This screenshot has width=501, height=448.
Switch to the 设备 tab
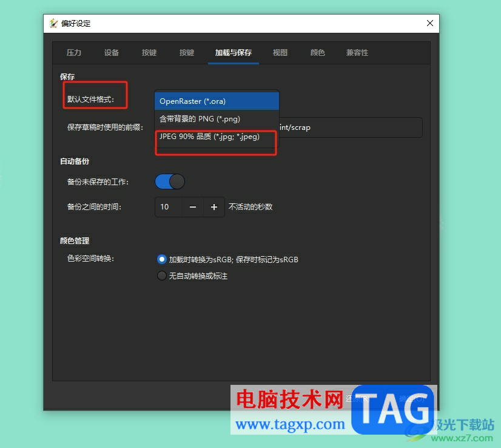coord(111,52)
